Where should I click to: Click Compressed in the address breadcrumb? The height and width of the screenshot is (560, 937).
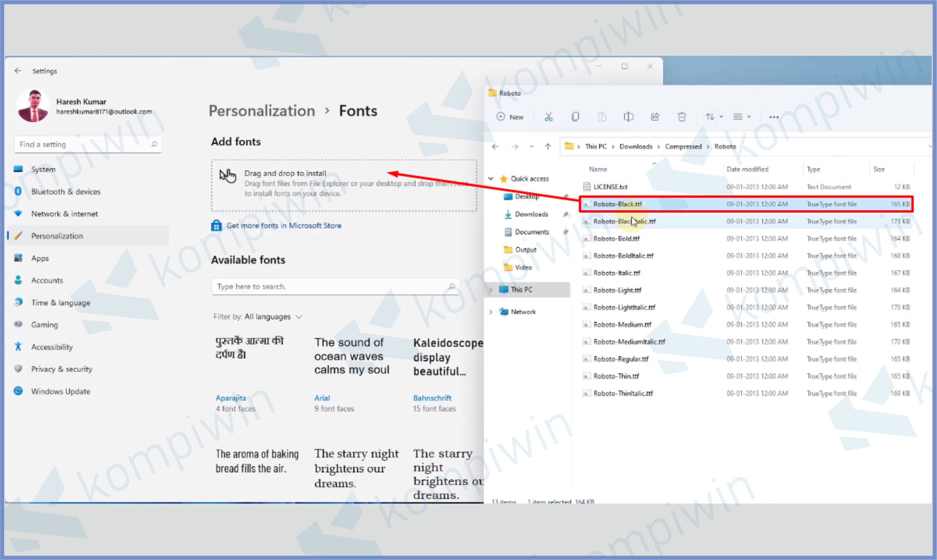tap(683, 146)
